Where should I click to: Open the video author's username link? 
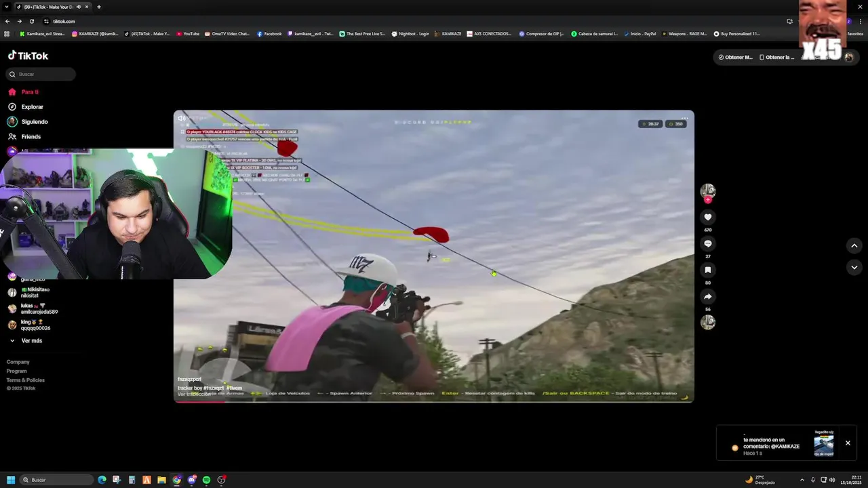pyautogui.click(x=189, y=379)
